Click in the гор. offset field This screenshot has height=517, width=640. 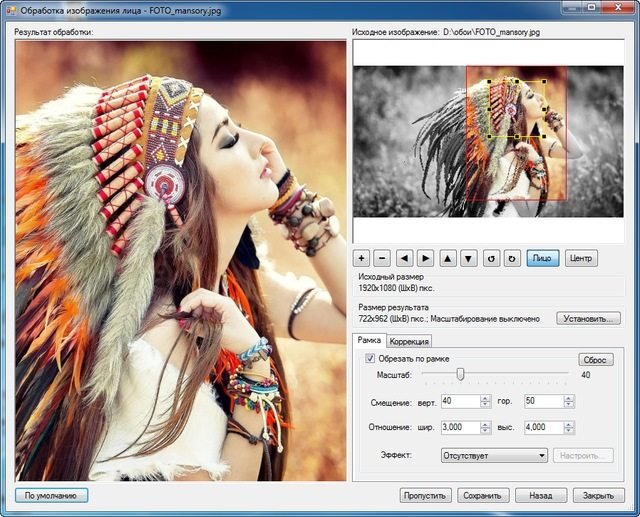click(543, 401)
